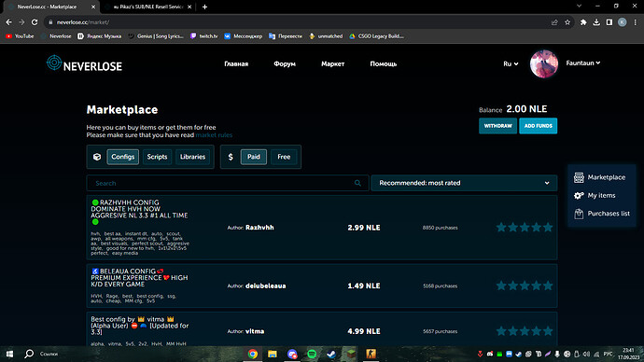This screenshot has height=362, width=644.
Task: Open Purchases list bag icon
Action: [x=579, y=214]
